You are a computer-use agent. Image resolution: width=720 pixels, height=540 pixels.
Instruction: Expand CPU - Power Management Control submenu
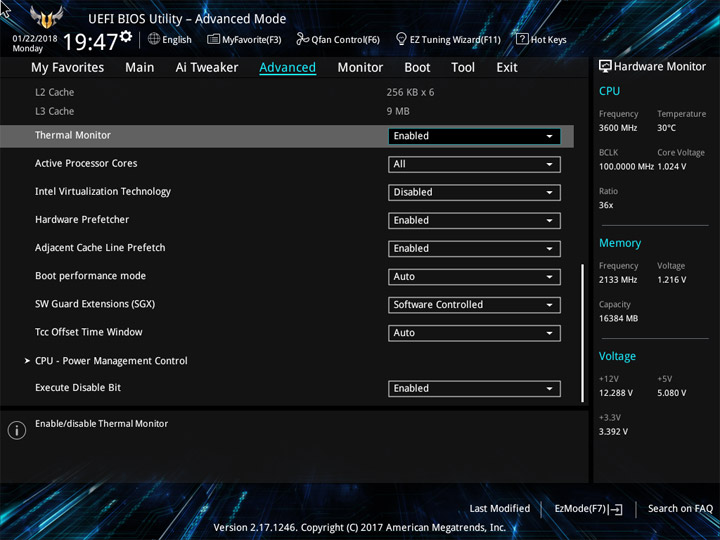111,361
